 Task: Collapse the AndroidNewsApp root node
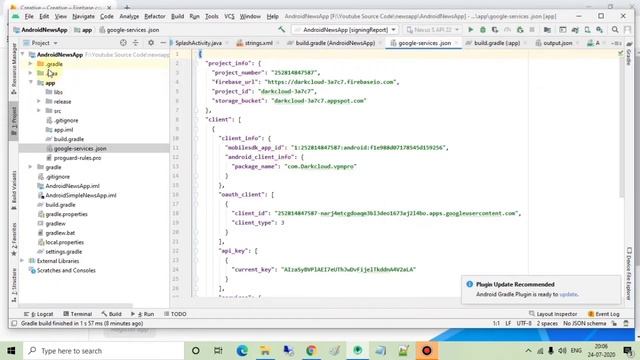click(x=22, y=54)
